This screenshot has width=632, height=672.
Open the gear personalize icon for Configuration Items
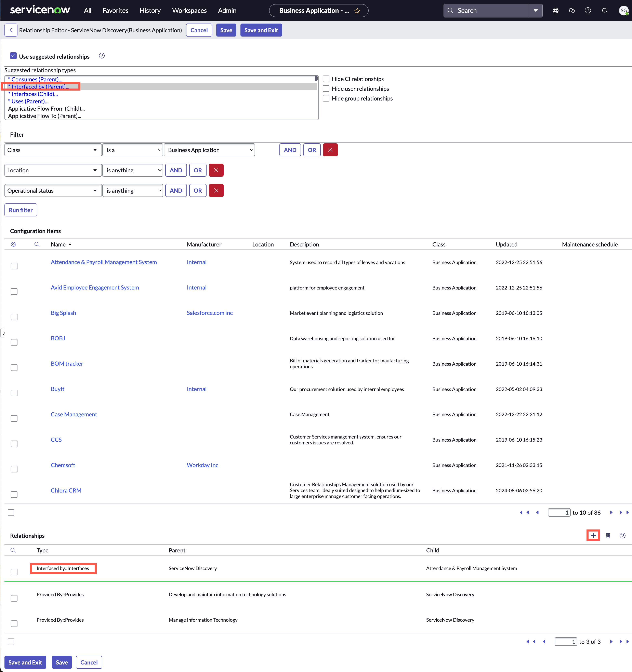[x=14, y=244]
